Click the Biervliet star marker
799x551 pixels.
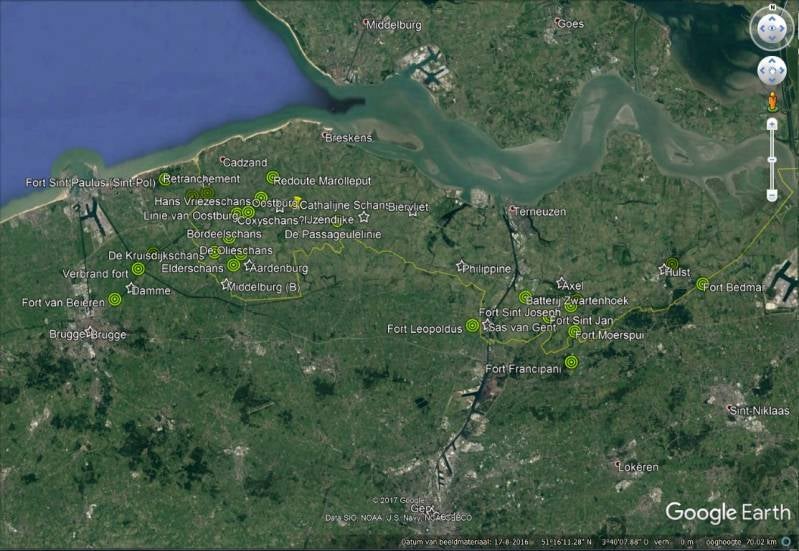point(413,212)
